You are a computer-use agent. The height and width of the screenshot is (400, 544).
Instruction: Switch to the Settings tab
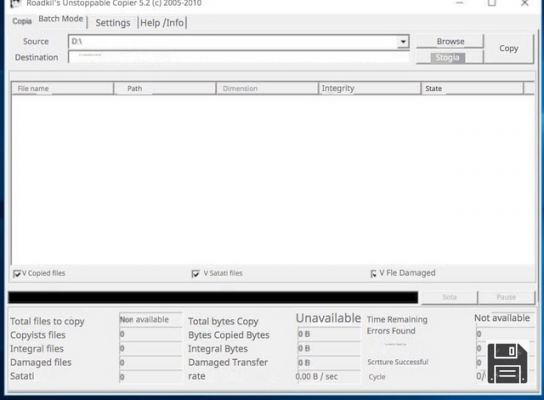pyautogui.click(x=113, y=23)
